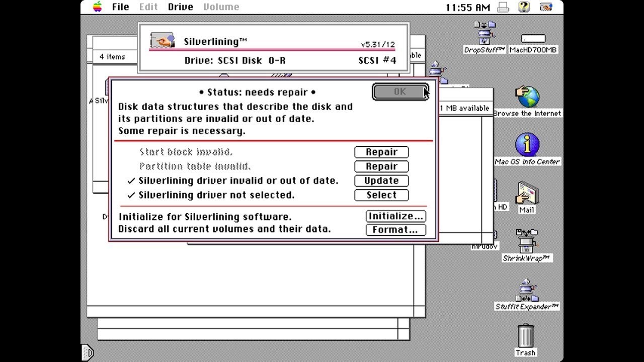Click the OK button in status dialog
644x362 pixels.
(x=400, y=92)
